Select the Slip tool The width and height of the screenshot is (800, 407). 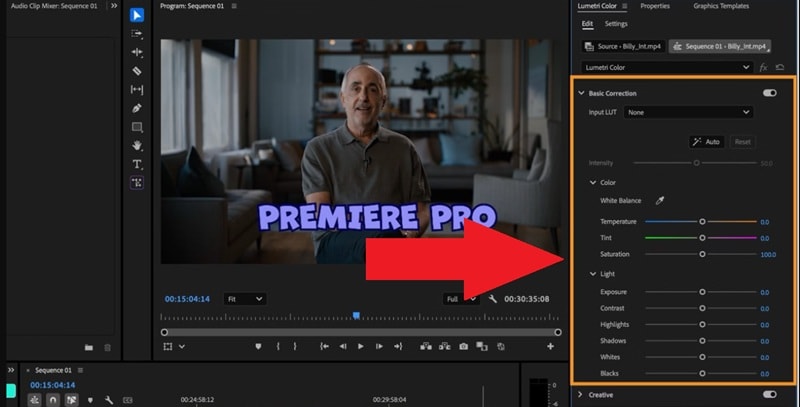click(x=137, y=90)
